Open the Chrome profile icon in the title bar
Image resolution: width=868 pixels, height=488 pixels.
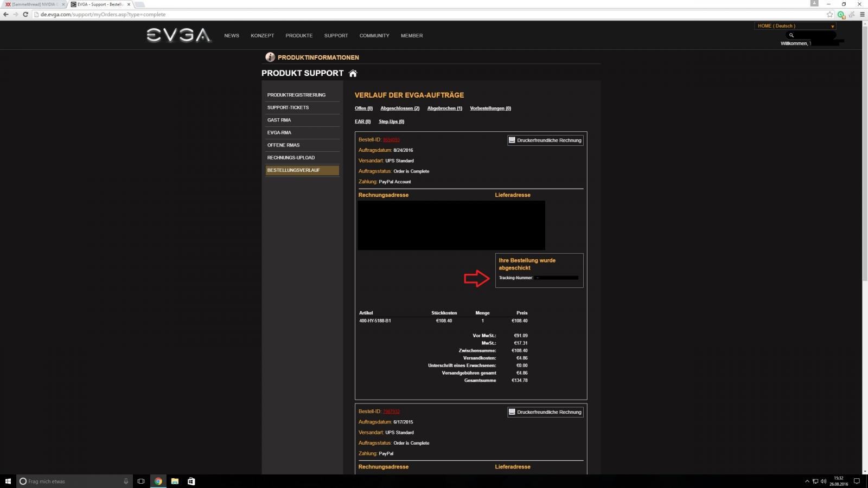pos(814,3)
